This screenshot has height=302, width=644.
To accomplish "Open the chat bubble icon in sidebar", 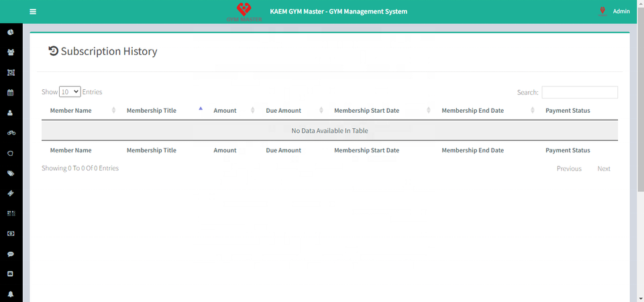I will click(x=11, y=254).
